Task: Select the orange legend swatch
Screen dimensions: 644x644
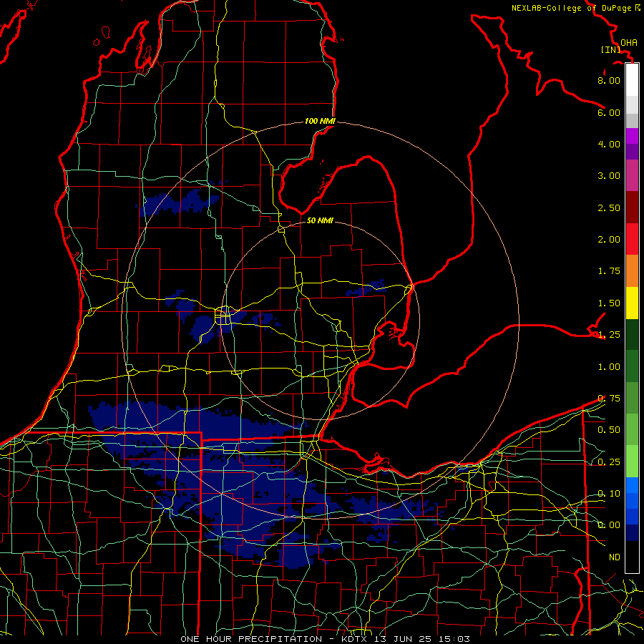Action: (x=632, y=271)
